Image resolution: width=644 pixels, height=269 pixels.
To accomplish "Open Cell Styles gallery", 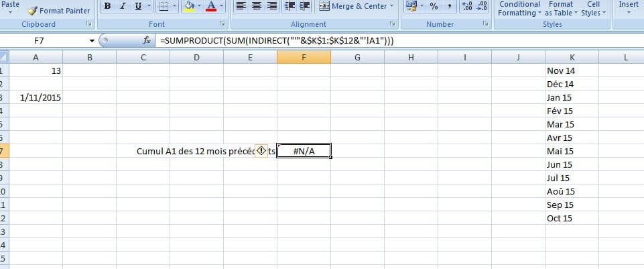I will click(x=593, y=8).
